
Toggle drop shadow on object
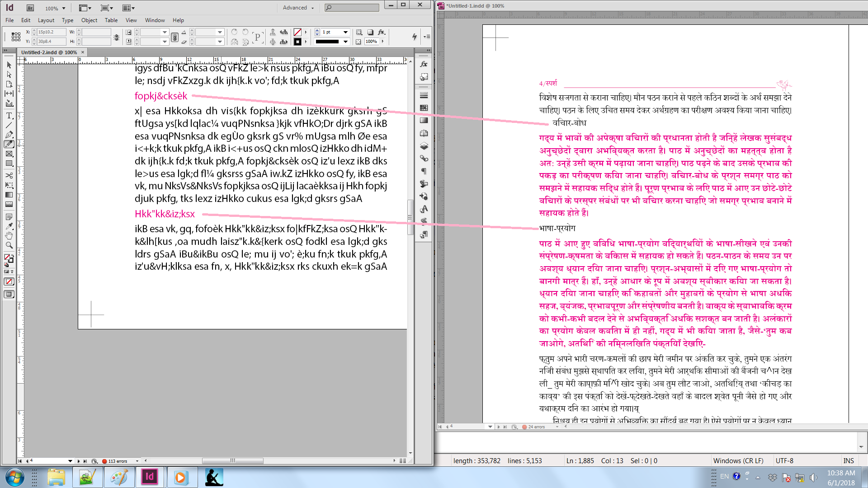[370, 32]
